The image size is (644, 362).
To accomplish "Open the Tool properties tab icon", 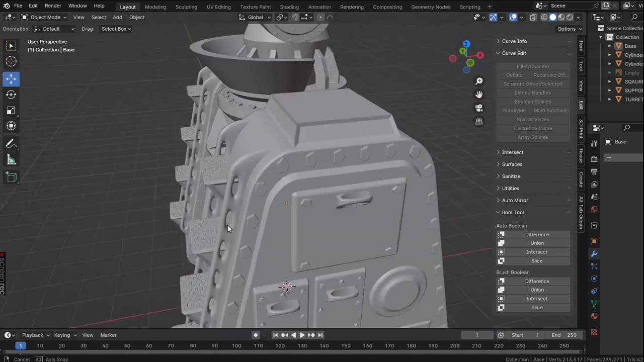I will click(x=594, y=144).
